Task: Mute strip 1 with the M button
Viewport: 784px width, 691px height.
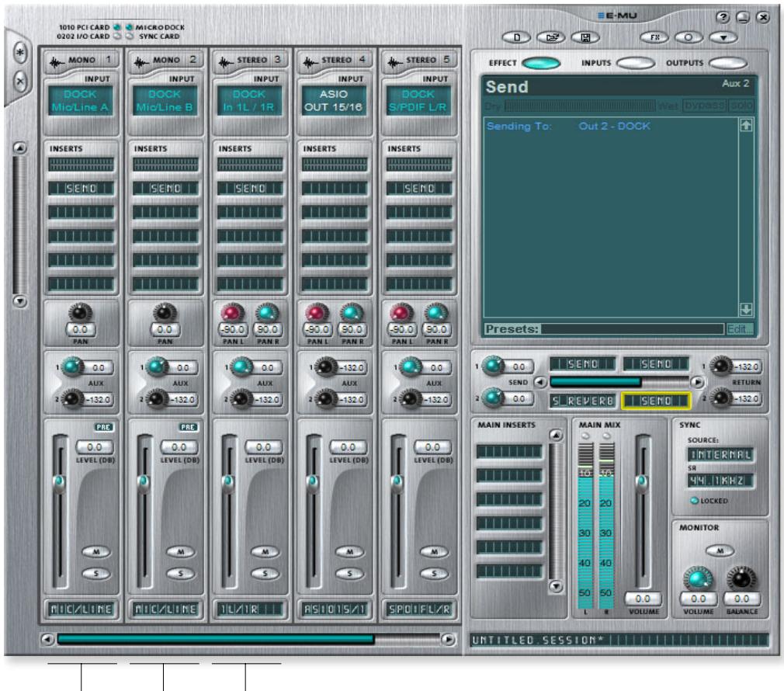Action: tap(96, 551)
